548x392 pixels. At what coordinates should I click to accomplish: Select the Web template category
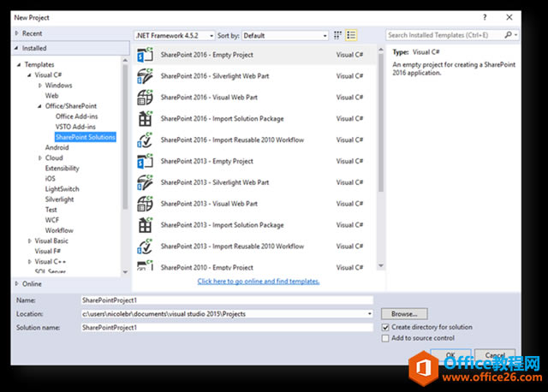[x=51, y=95]
